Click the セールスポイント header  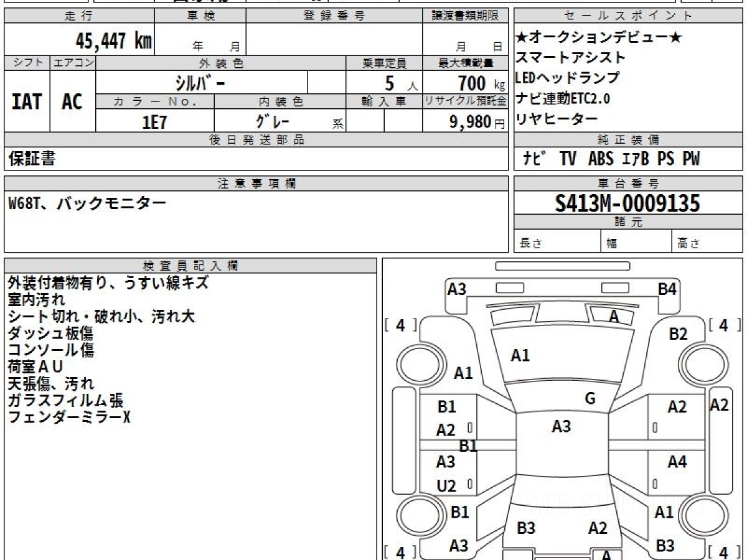(x=629, y=16)
